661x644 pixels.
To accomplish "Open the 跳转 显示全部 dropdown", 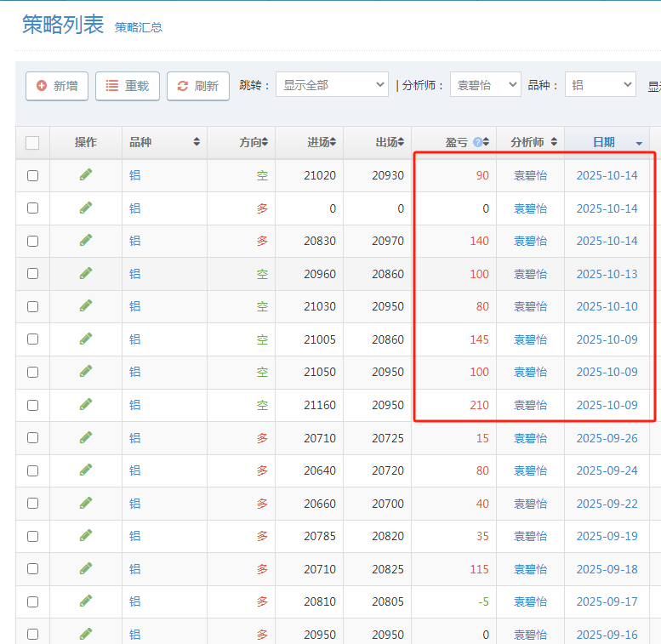I will coord(332,85).
